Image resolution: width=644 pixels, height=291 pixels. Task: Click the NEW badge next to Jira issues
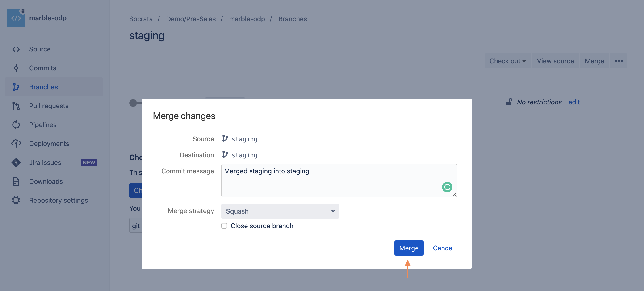pyautogui.click(x=89, y=163)
